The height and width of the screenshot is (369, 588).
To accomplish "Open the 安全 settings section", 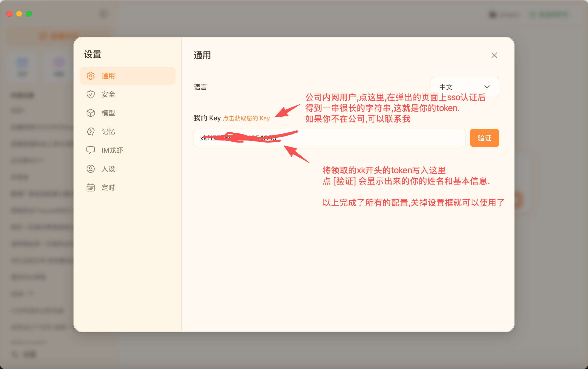I will pyautogui.click(x=108, y=94).
